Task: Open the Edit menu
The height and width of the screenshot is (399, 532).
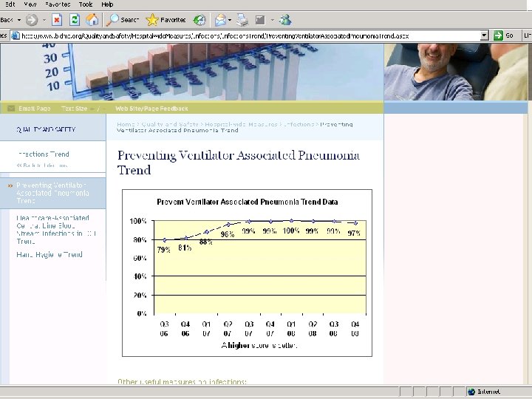Action: (x=10, y=4)
